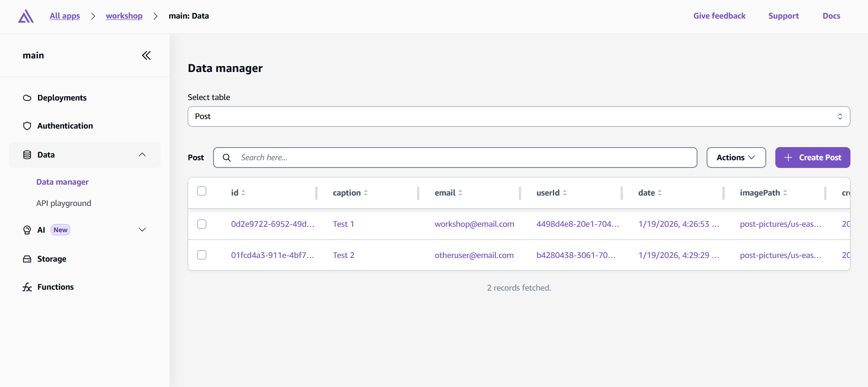This screenshot has width=868, height=387.
Task: Collapse the Data section chevron
Action: (x=142, y=155)
